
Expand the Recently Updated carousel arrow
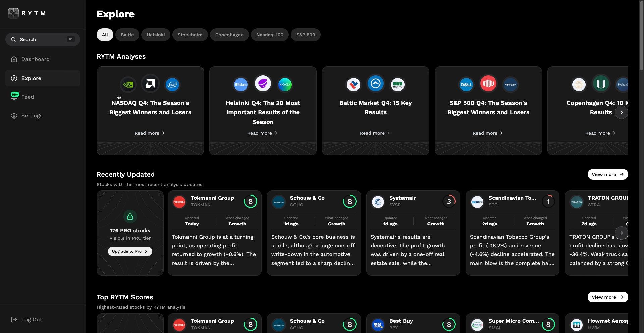pyautogui.click(x=621, y=233)
